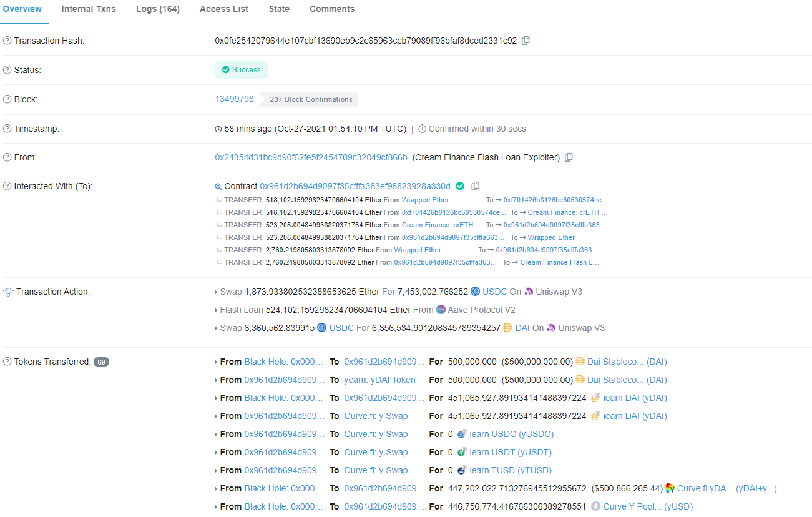The width and height of the screenshot is (812, 517).
Task: Click the question mark icon beside Block
Action: [7, 99]
